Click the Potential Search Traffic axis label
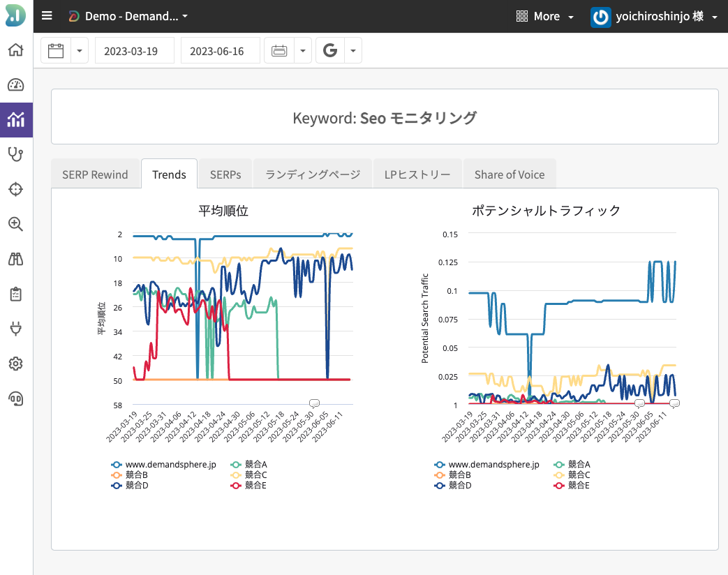 coord(424,318)
